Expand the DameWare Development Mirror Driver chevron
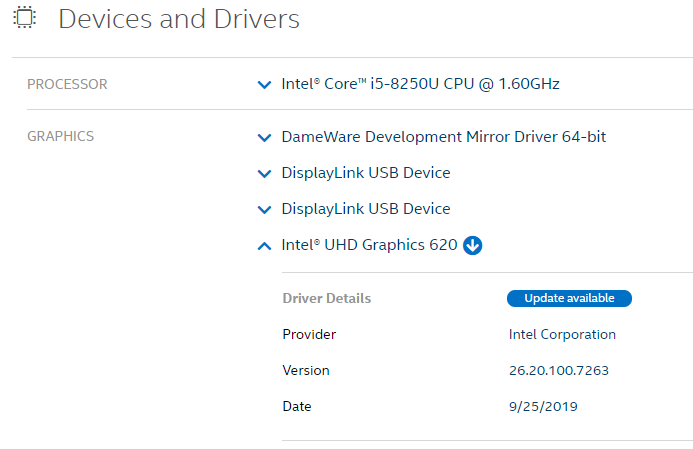693x449 pixels. 264,137
